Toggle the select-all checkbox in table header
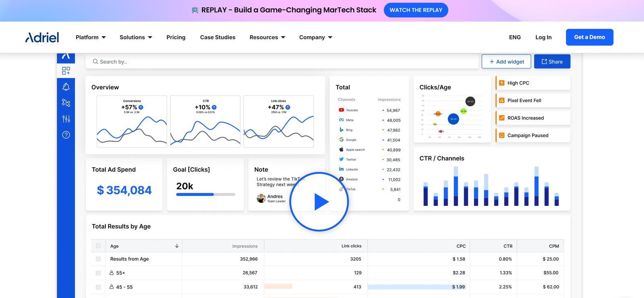 98,246
